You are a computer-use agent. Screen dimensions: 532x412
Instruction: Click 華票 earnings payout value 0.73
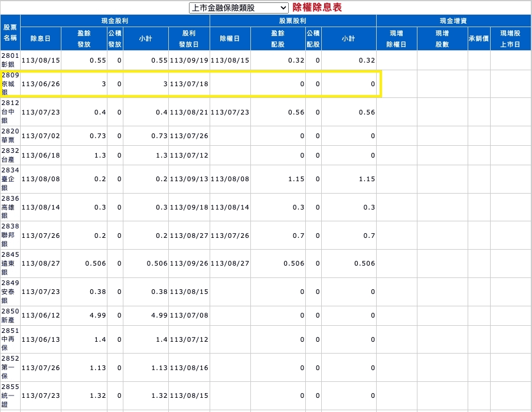coord(97,136)
